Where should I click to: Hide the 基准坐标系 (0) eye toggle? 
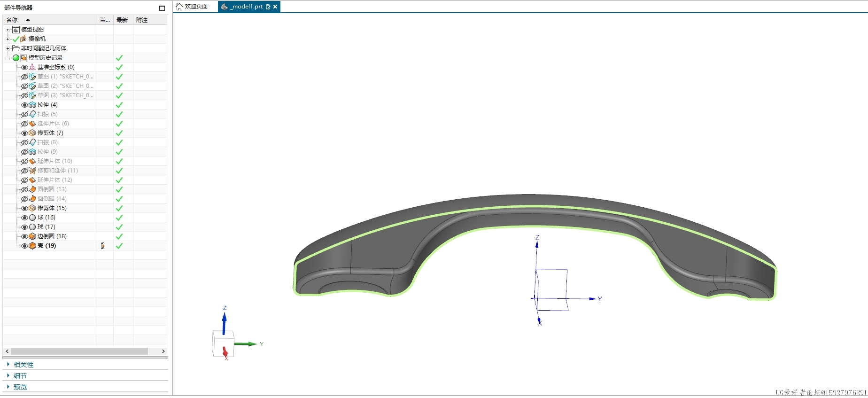coord(24,67)
